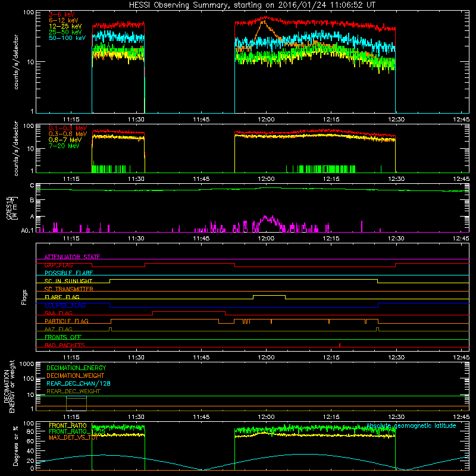
Task: Click the DECIMATION ENERGY or weight axis title
Action: click(10, 386)
